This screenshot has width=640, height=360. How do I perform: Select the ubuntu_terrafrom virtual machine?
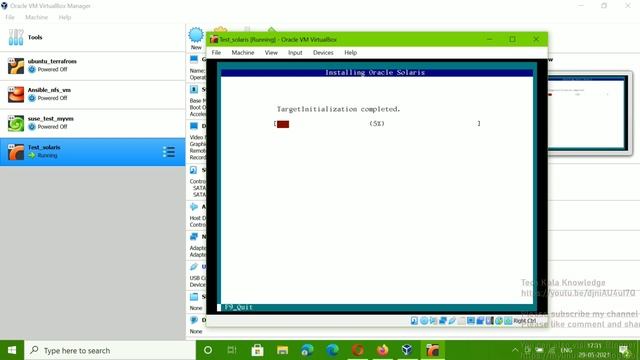(93, 66)
